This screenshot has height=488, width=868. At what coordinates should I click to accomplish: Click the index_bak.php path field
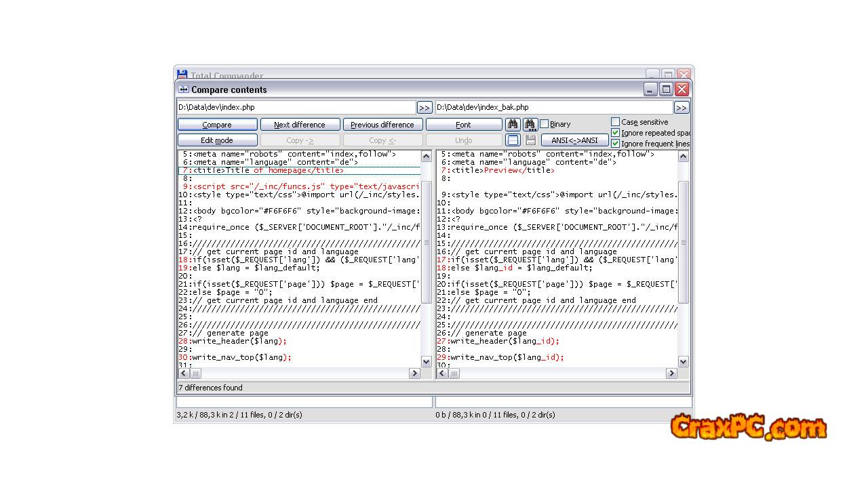[x=553, y=107]
